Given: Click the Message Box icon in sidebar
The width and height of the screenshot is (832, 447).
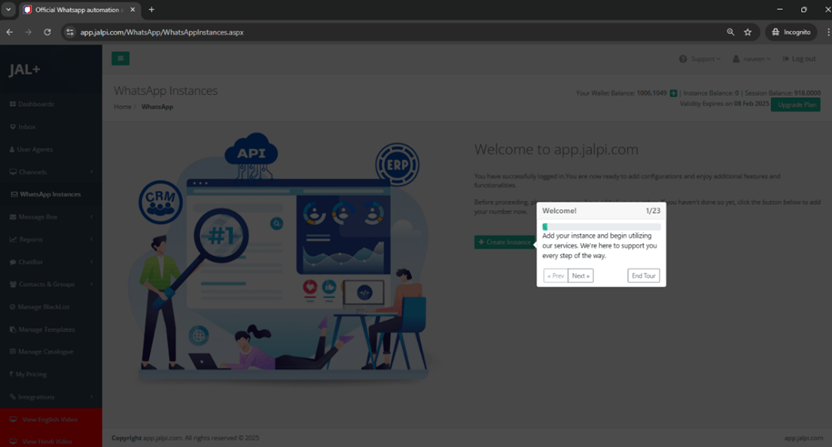Looking at the screenshot, I should pyautogui.click(x=13, y=217).
